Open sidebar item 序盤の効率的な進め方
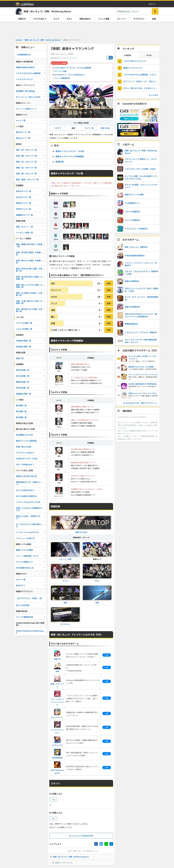Viewport: 174px width, 868px height. [x=30, y=67]
